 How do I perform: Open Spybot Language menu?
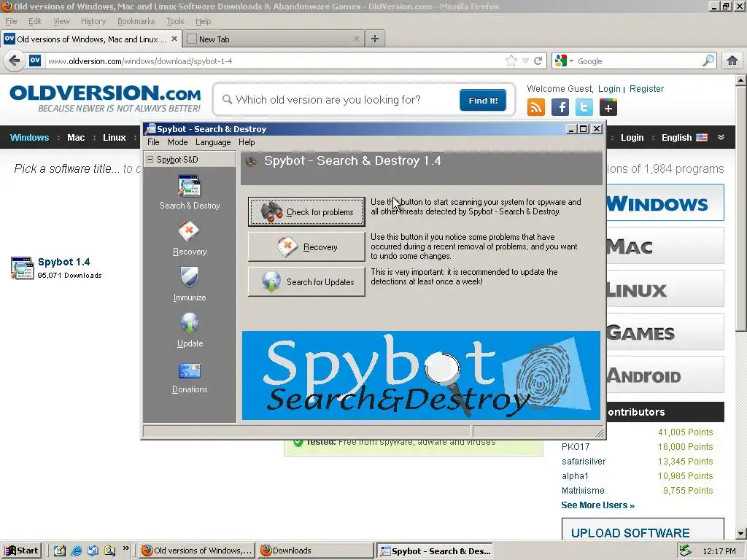pos(213,142)
